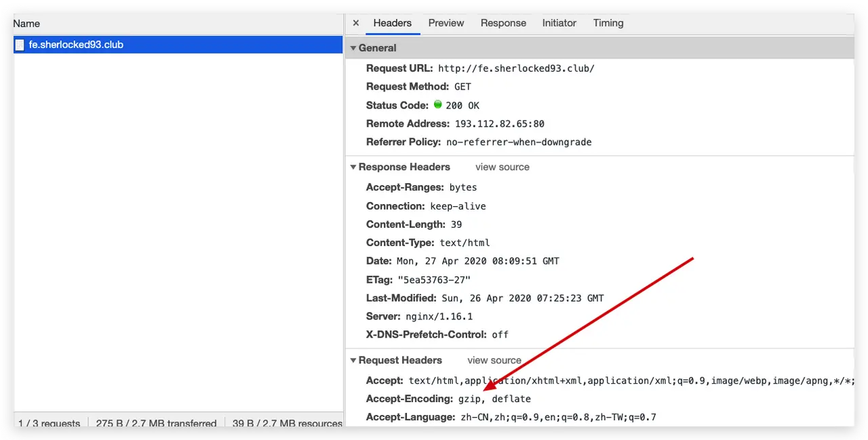The image size is (868, 440).
Task: Click the no-referrer-when-downgrade policy value
Action: [x=519, y=142]
